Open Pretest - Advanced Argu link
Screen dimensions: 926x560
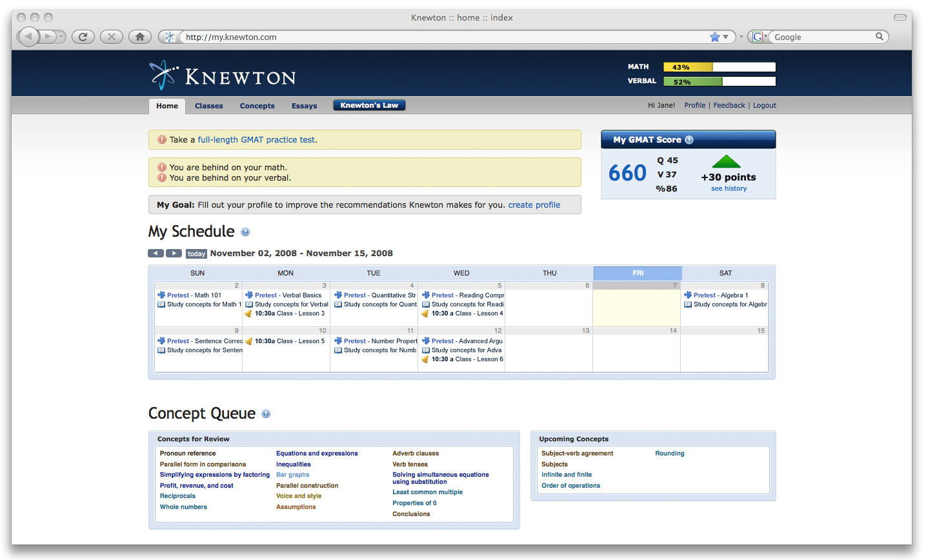(x=467, y=341)
